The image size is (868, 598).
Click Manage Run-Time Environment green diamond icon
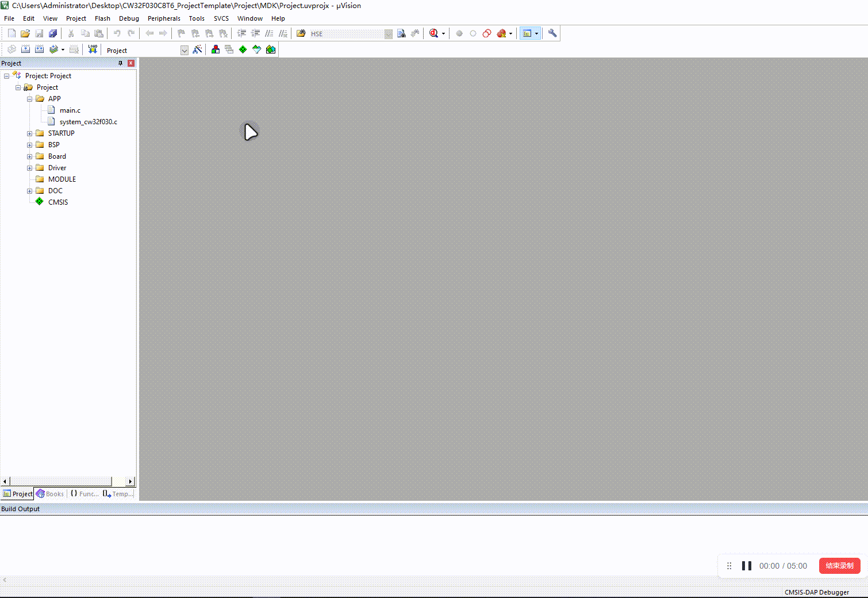coord(243,49)
